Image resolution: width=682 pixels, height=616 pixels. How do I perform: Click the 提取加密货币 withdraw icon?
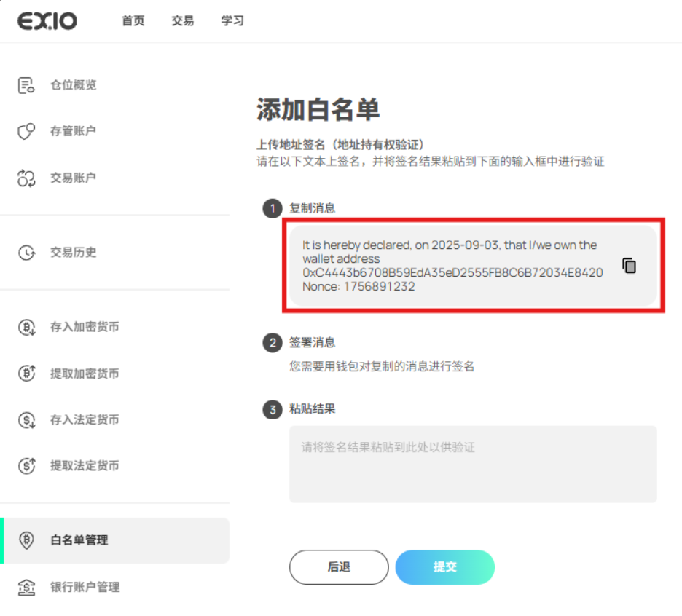[26, 374]
